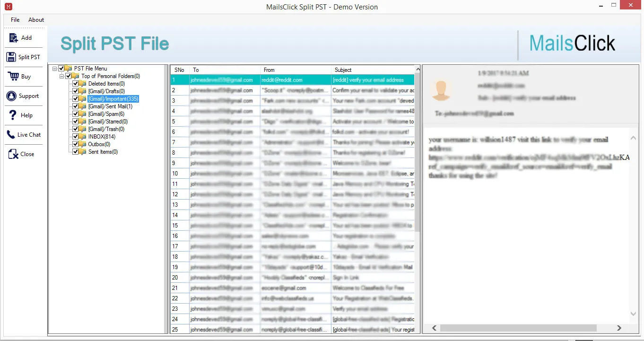
Task: Select the INBOX(814) folder
Action: (x=102, y=137)
